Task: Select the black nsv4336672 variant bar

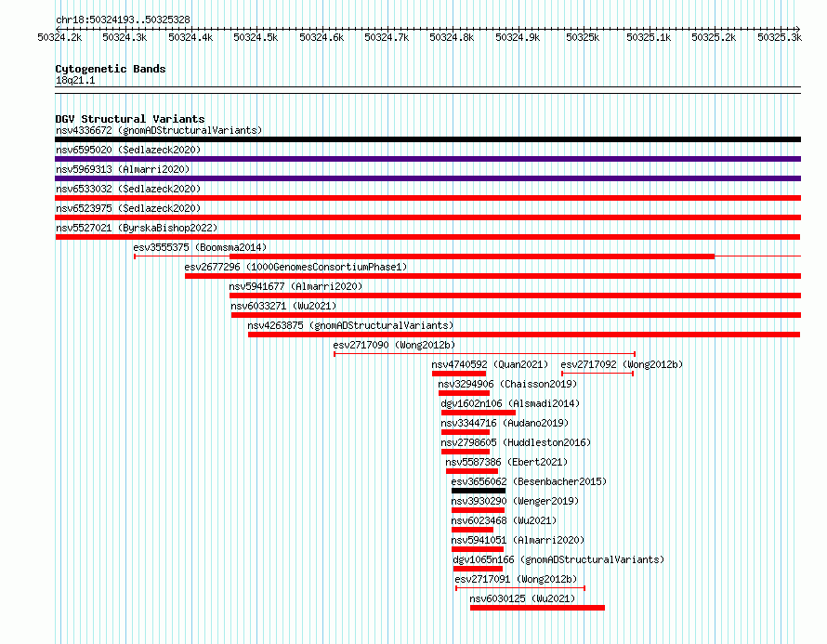Action: (427, 139)
